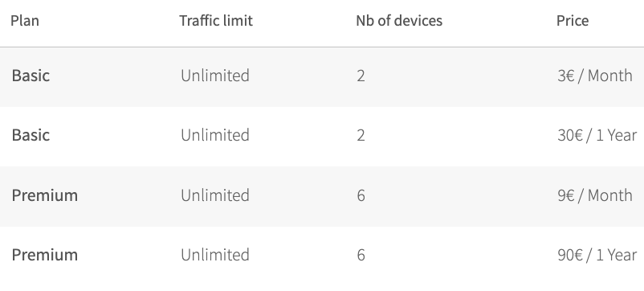Click Unlimited in the monthly Premium row
Viewport: 644px width, 291px height.
[x=215, y=195]
